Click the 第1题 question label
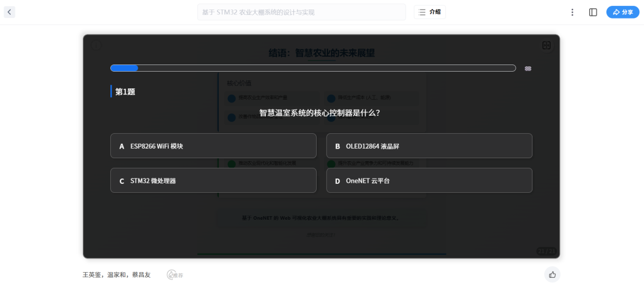Screen dimensions: 644x286 [125, 92]
